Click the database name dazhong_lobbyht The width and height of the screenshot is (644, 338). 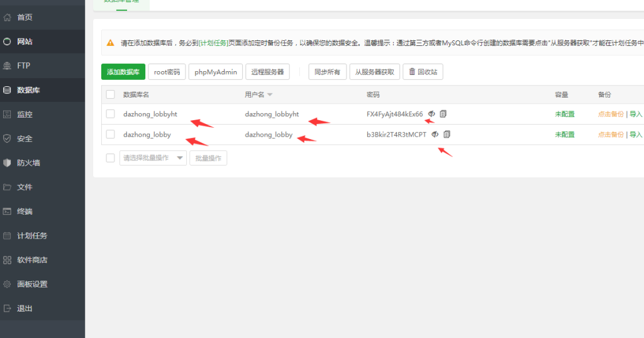[150, 114]
